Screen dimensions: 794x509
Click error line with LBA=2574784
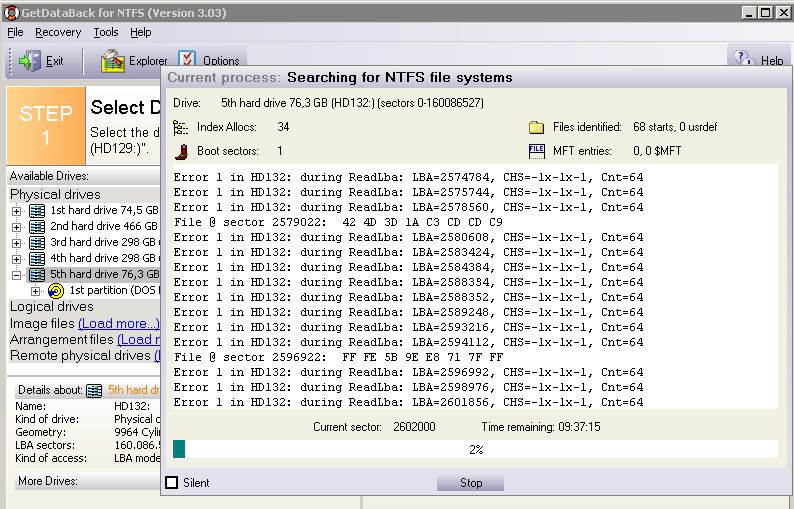tap(408, 177)
